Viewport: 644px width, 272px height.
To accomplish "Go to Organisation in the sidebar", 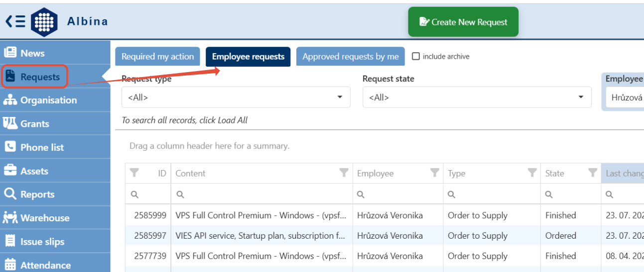I will click(x=55, y=100).
